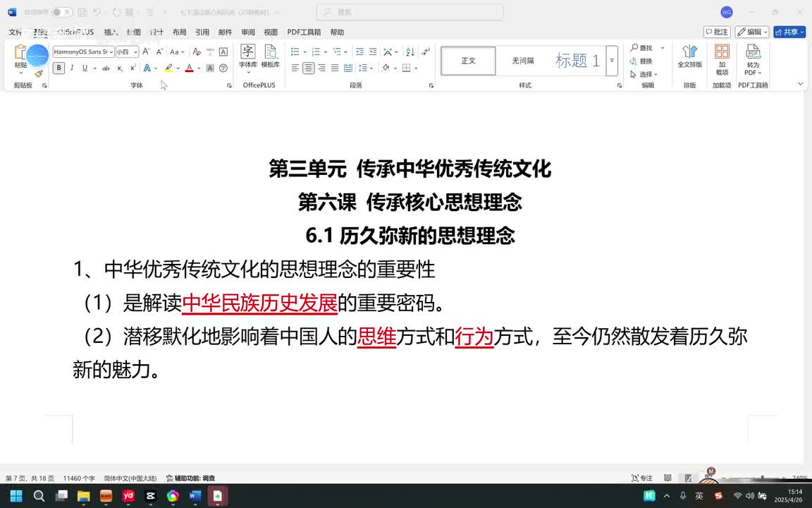This screenshot has height=508, width=812.
Task: Click the Save icon in title bar
Action: click(x=82, y=12)
